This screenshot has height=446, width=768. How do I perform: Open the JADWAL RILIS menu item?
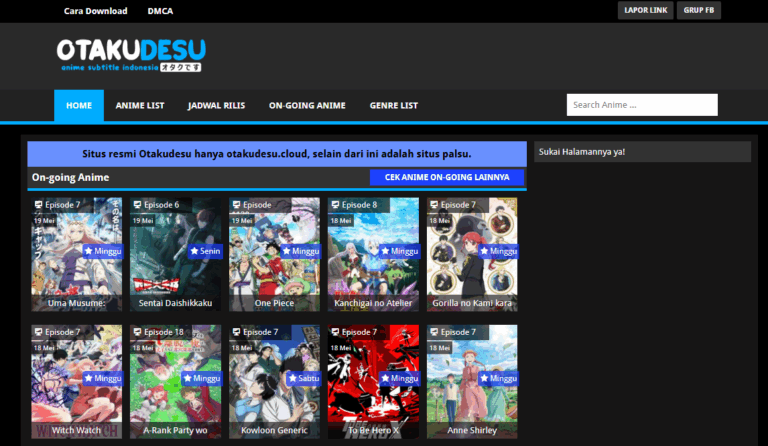[x=216, y=105]
